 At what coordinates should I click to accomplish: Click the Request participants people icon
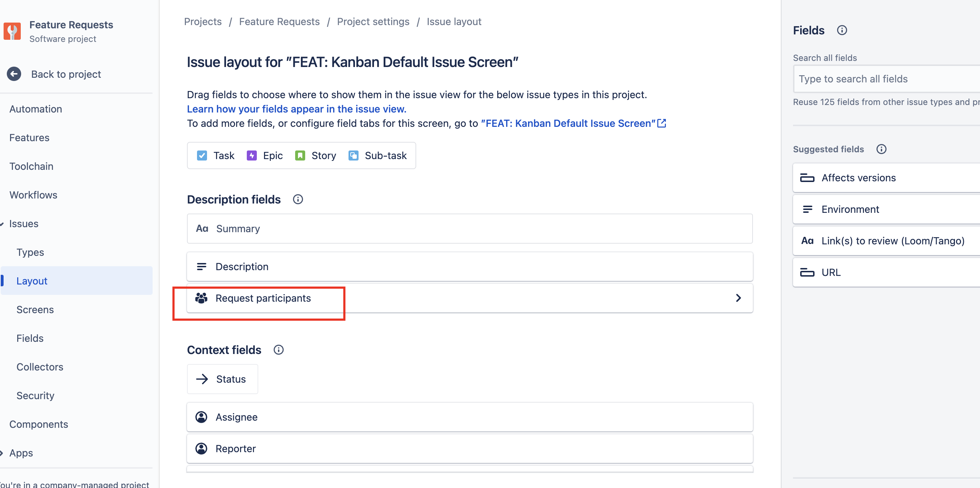[x=201, y=298]
